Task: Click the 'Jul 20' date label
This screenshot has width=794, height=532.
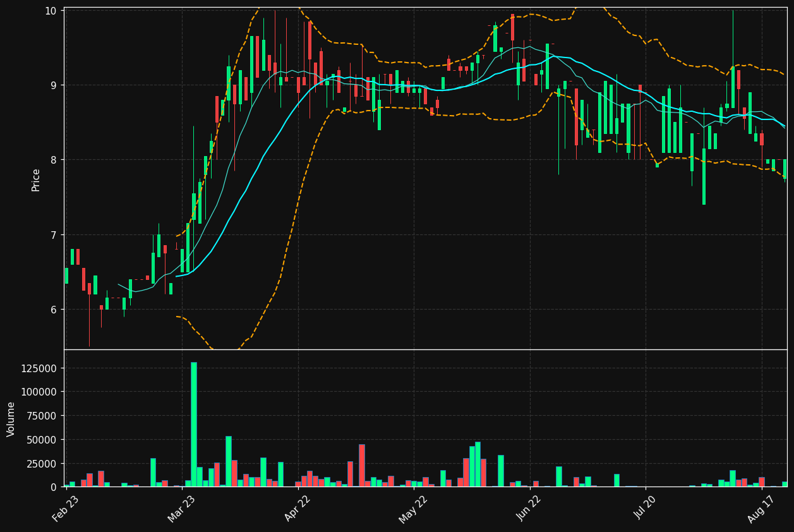Action: [646, 509]
